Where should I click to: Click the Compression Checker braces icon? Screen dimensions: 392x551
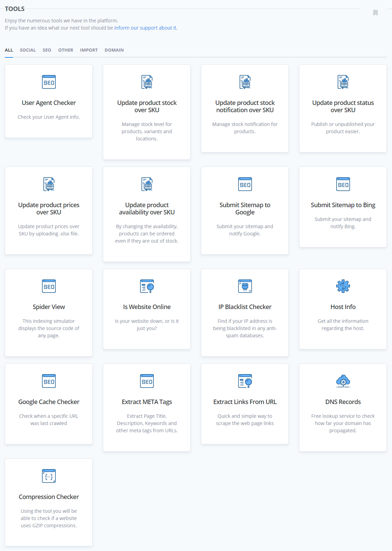(x=49, y=476)
